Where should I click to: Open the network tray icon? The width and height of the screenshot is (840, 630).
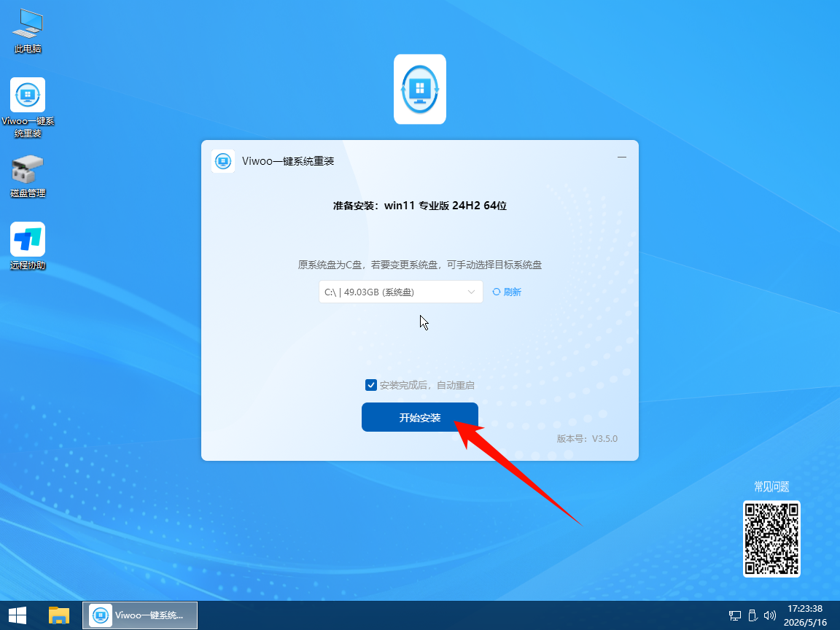(x=735, y=615)
